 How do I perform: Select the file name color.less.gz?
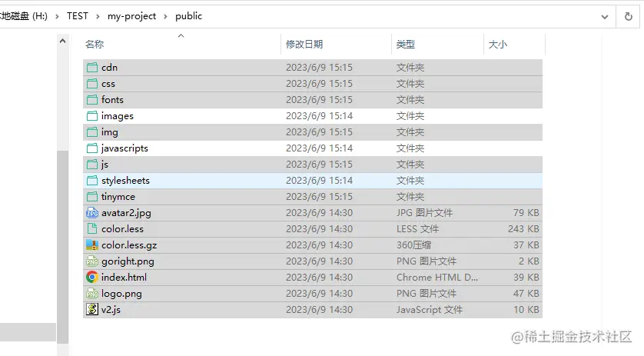[129, 245]
